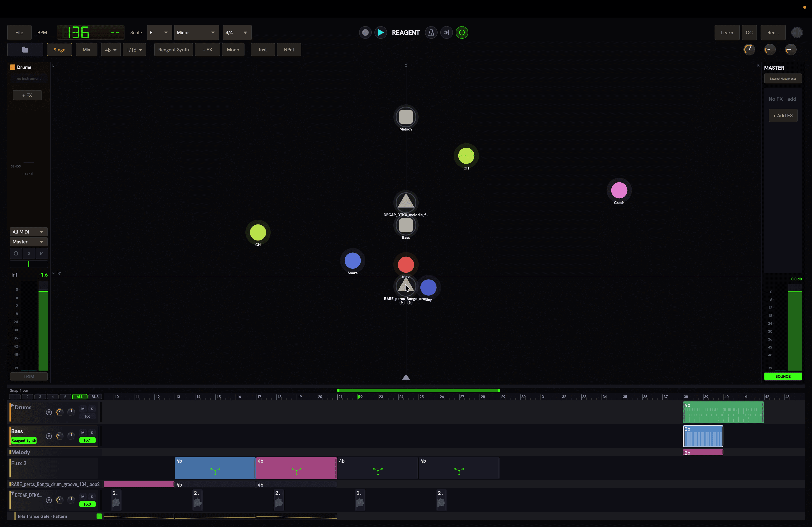Image resolution: width=812 pixels, height=527 pixels.
Task: Toggle the green loop icon
Action: [x=462, y=33]
